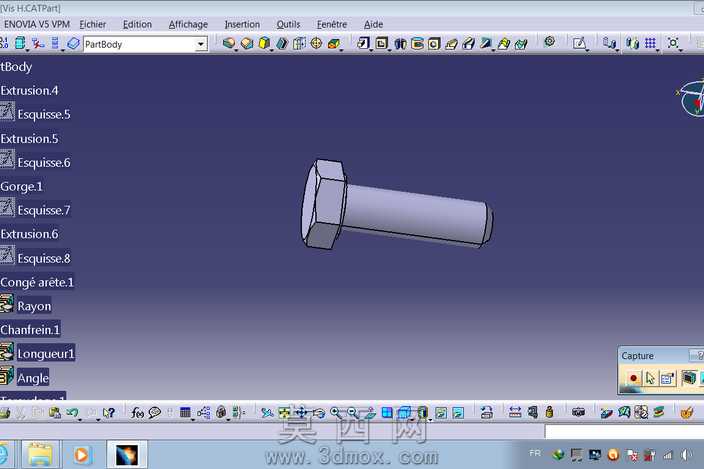The image size is (704, 469).
Task: Click the Fly mode airplane icon
Action: click(x=267, y=412)
